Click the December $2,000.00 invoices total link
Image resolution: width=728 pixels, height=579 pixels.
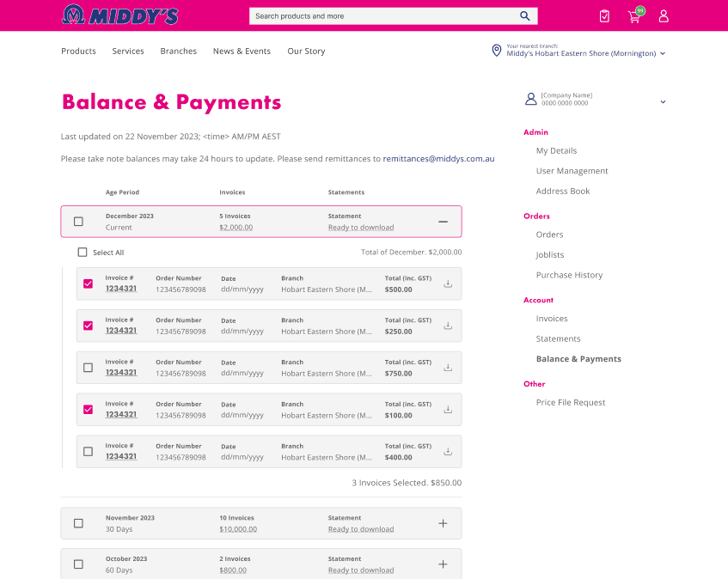236,228
